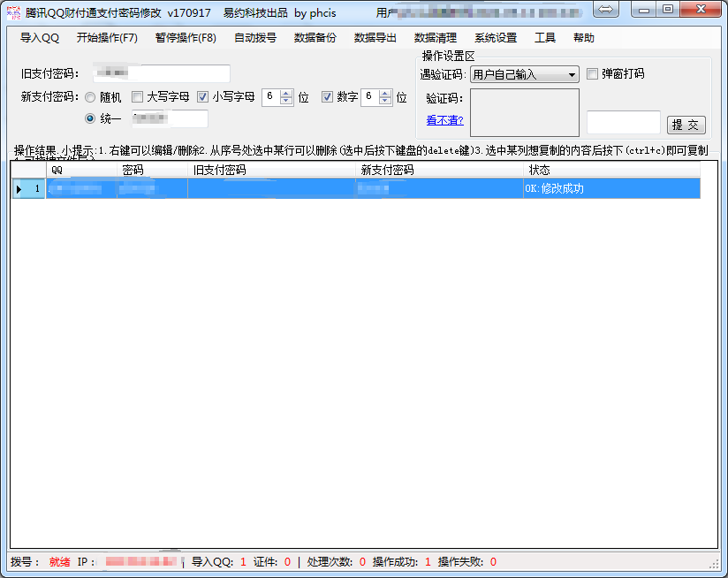Focus the 统一 new password field
Screen dimensions: 728x578
pyautogui.click(x=170, y=118)
